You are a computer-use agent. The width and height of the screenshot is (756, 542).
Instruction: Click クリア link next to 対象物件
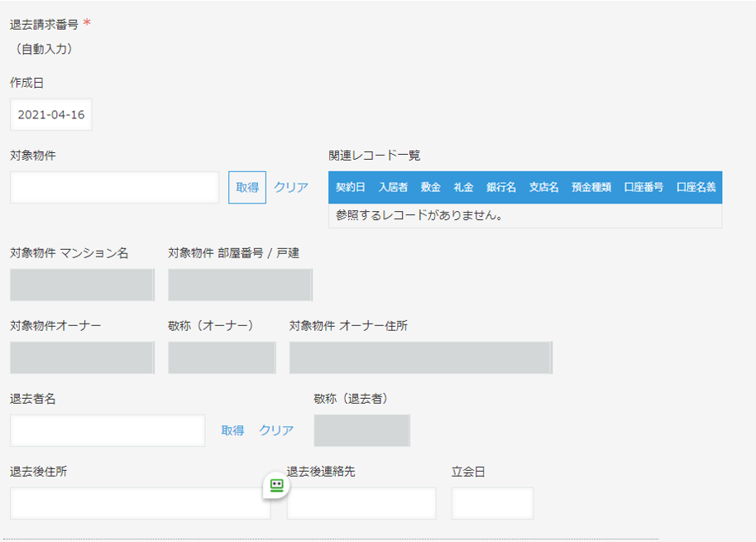pyautogui.click(x=291, y=187)
